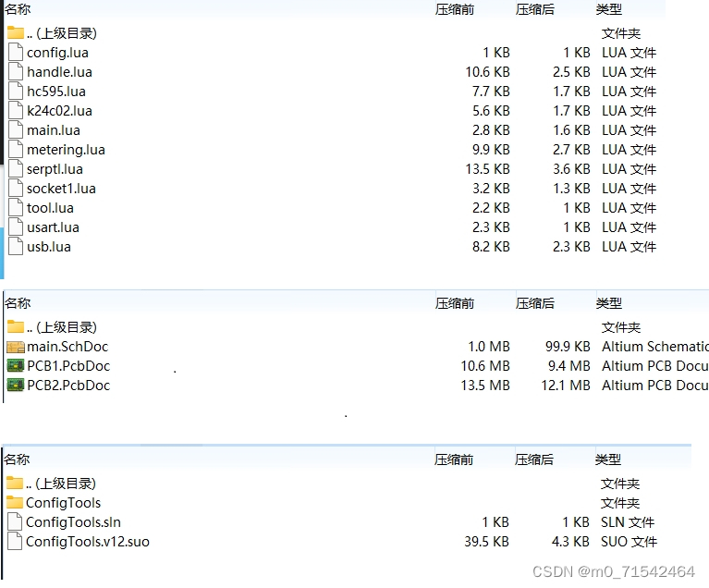709x588 pixels.
Task: Click the ConfigTools.v12.suo file icon
Action: (15, 542)
